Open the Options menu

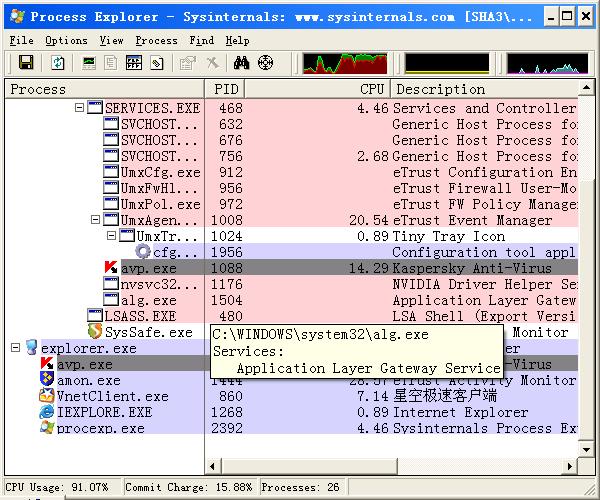pos(66,40)
